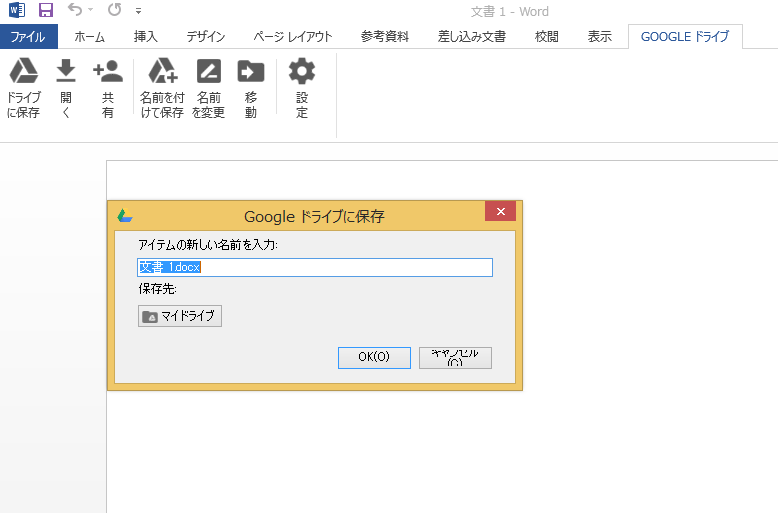
Task: Close the Google ドライブに保存 dialog
Action: tap(500, 211)
